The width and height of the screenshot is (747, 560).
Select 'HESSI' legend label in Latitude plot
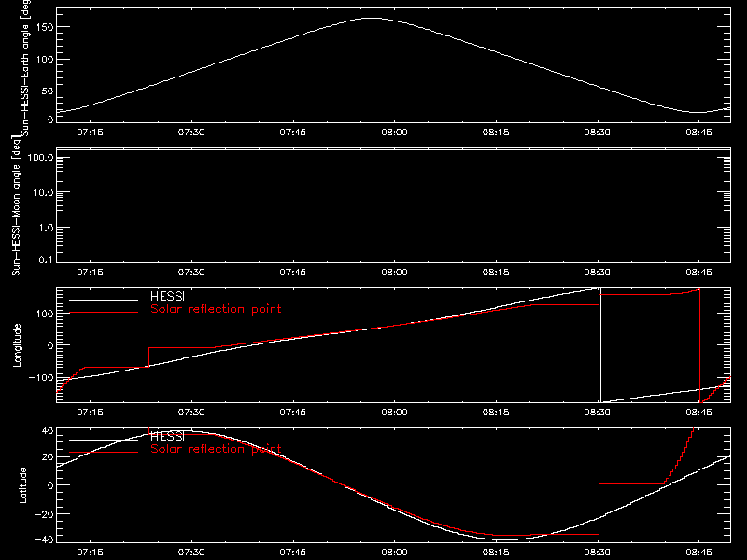point(167,436)
